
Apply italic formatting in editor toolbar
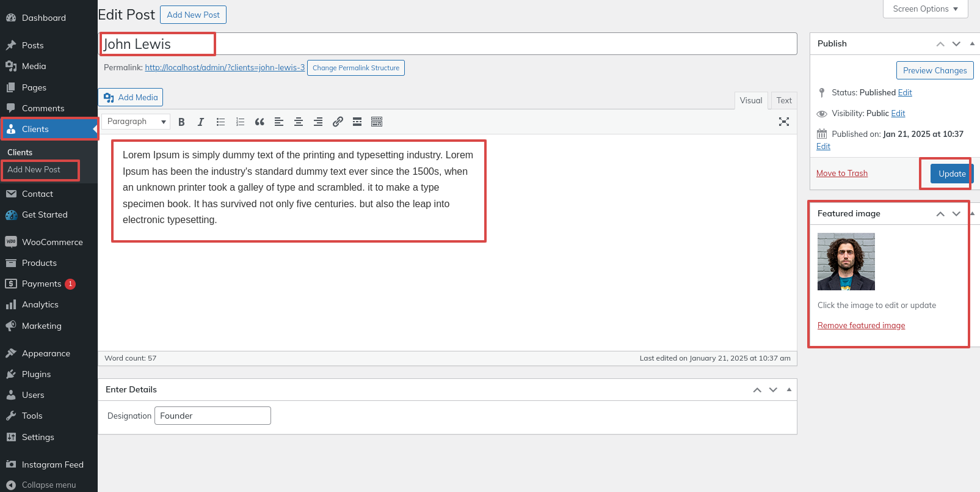(x=201, y=122)
